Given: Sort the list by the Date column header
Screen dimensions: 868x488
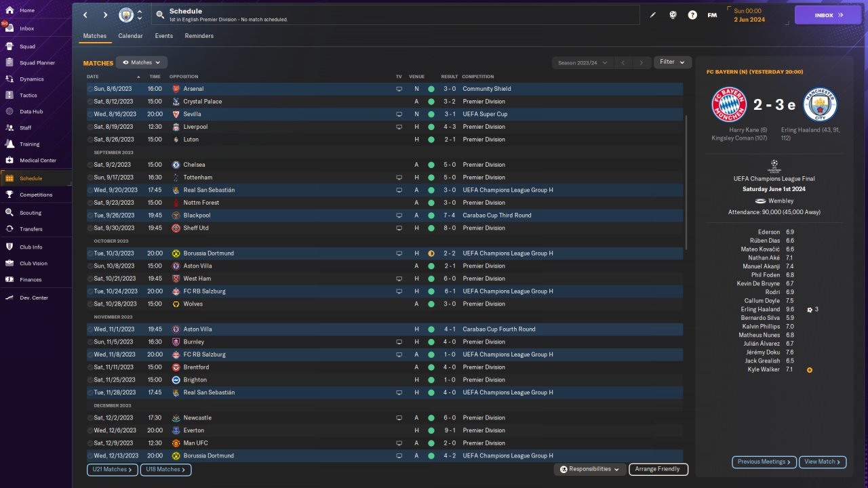Looking at the screenshot, I should [93, 77].
